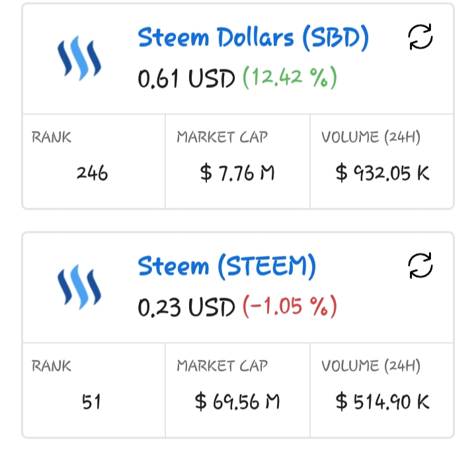The image size is (476, 457).
Task: Click STEEM volume $ 514.90 K
Action: click(x=383, y=401)
